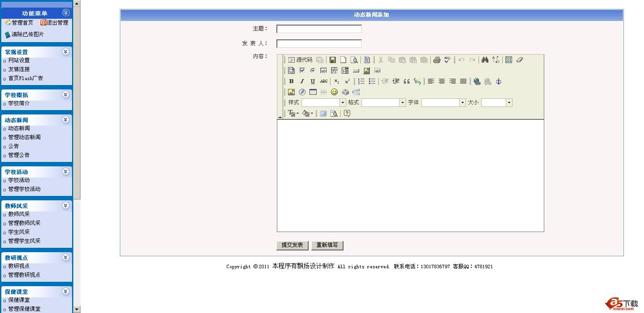Insert a smiley emoticon
This screenshot has width=644, height=313.
click(x=334, y=92)
